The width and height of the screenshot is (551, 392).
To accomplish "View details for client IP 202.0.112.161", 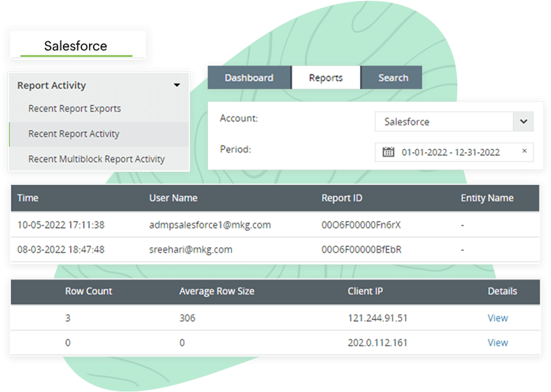I will 497,342.
